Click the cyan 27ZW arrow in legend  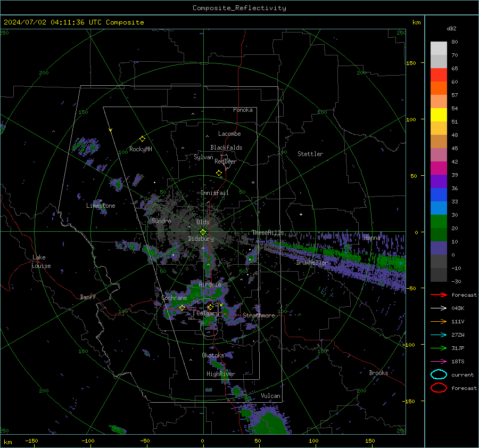[439, 335]
